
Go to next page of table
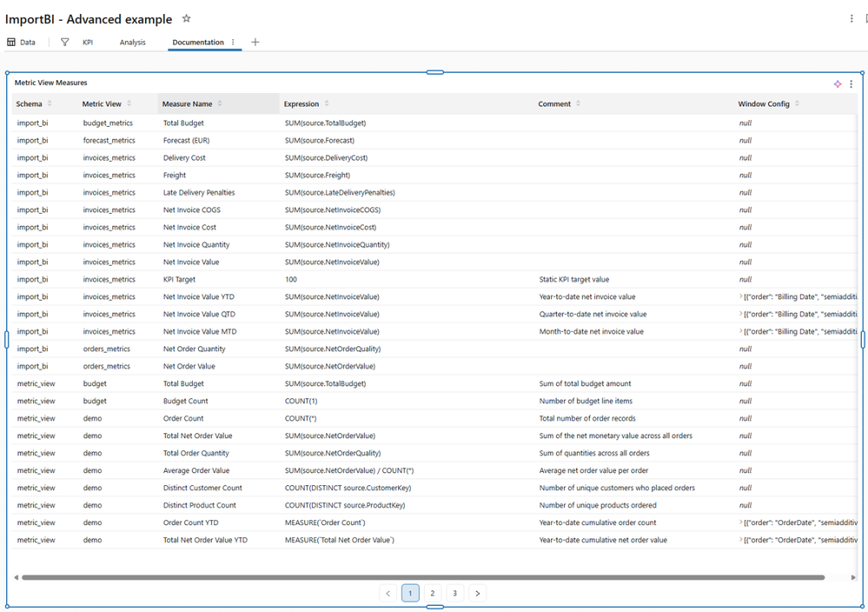pos(477,593)
